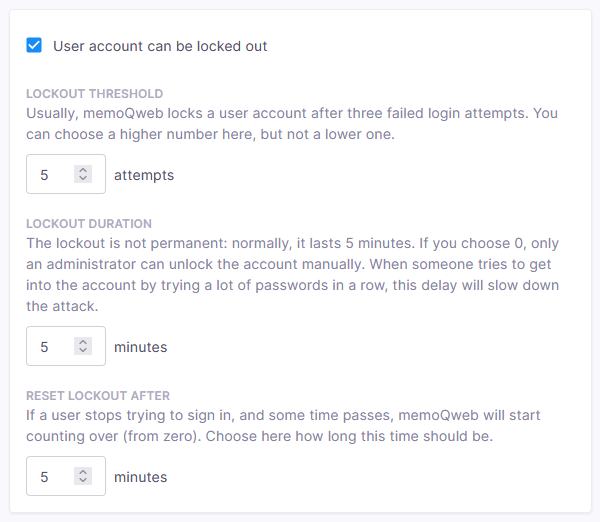The width and height of the screenshot is (600, 522).
Task: Increase lockout threshold attempts with up arrow
Action: coord(83,170)
